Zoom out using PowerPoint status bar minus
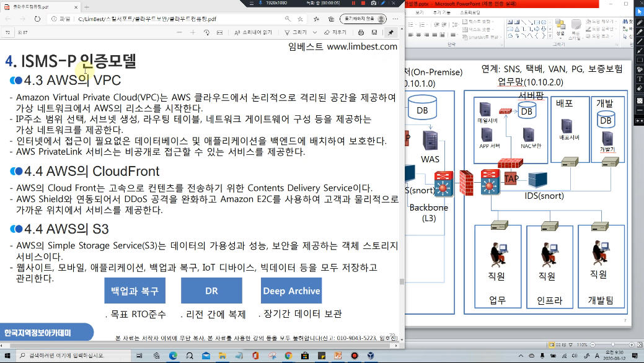The width and height of the screenshot is (644, 363). click(593, 345)
